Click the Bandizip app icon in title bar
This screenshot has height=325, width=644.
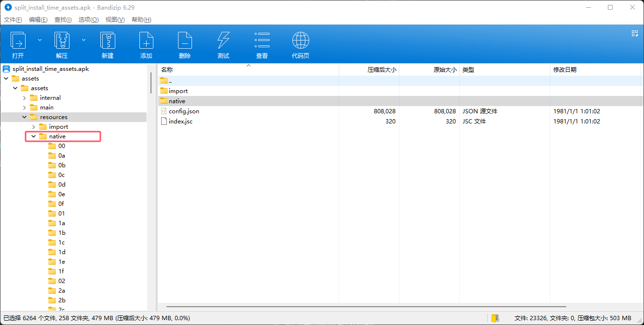pos(8,7)
